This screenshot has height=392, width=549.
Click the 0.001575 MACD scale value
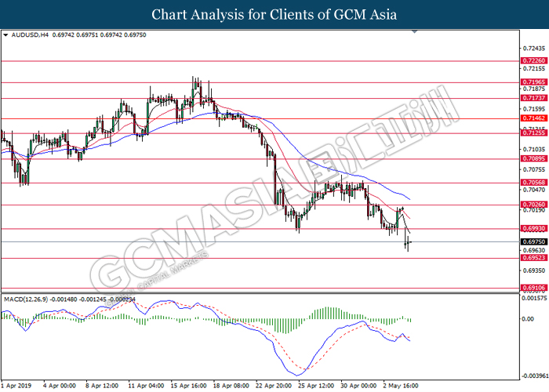[534, 298]
